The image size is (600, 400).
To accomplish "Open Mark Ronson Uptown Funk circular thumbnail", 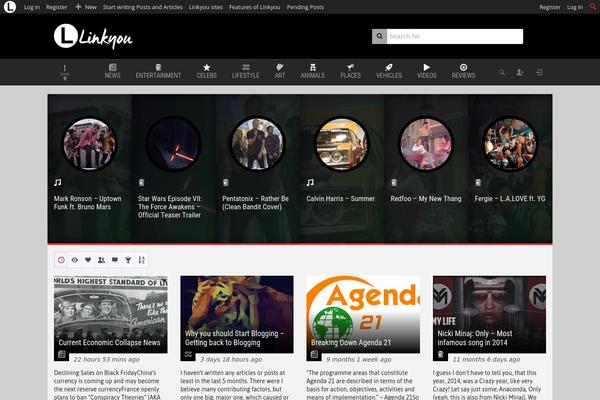I will (90, 144).
